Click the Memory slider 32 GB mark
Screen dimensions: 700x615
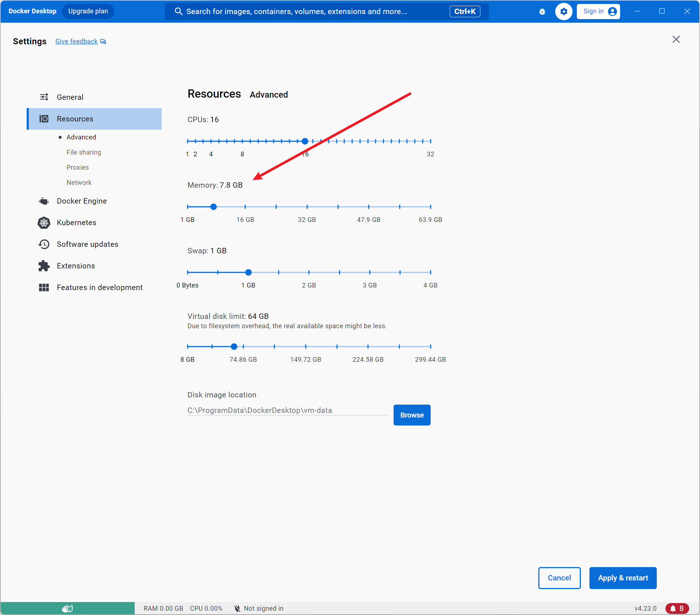tap(307, 207)
